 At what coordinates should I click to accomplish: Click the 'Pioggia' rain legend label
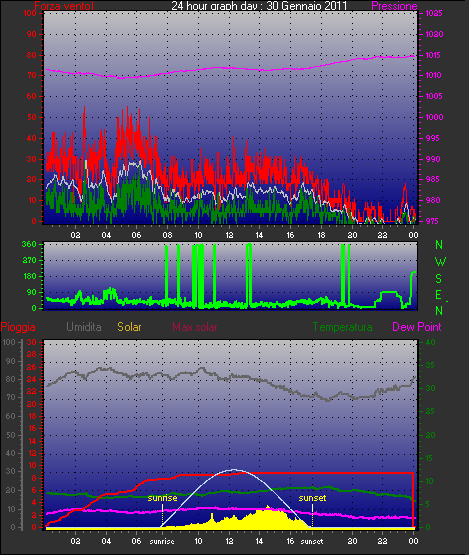click(x=18, y=327)
